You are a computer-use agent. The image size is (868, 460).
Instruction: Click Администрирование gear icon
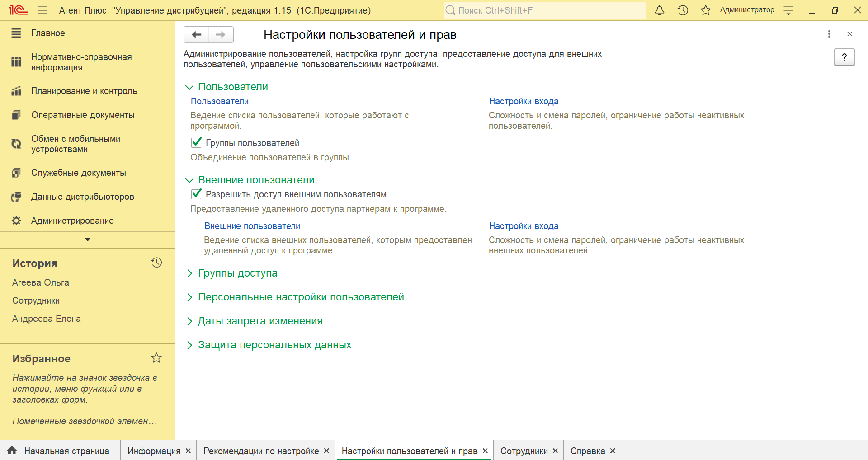coord(16,221)
